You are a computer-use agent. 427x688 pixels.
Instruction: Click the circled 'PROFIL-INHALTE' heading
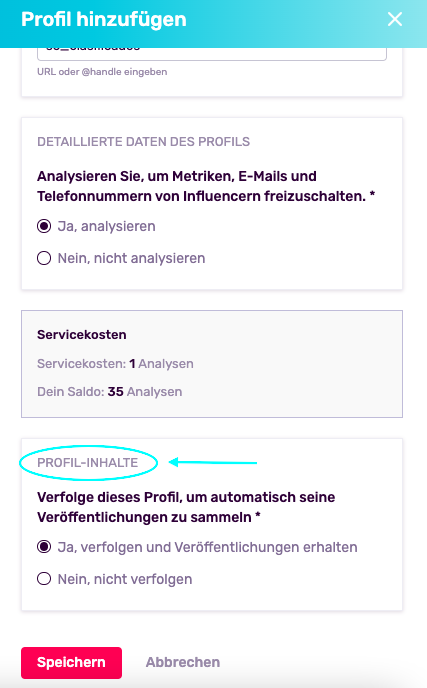(x=88, y=462)
